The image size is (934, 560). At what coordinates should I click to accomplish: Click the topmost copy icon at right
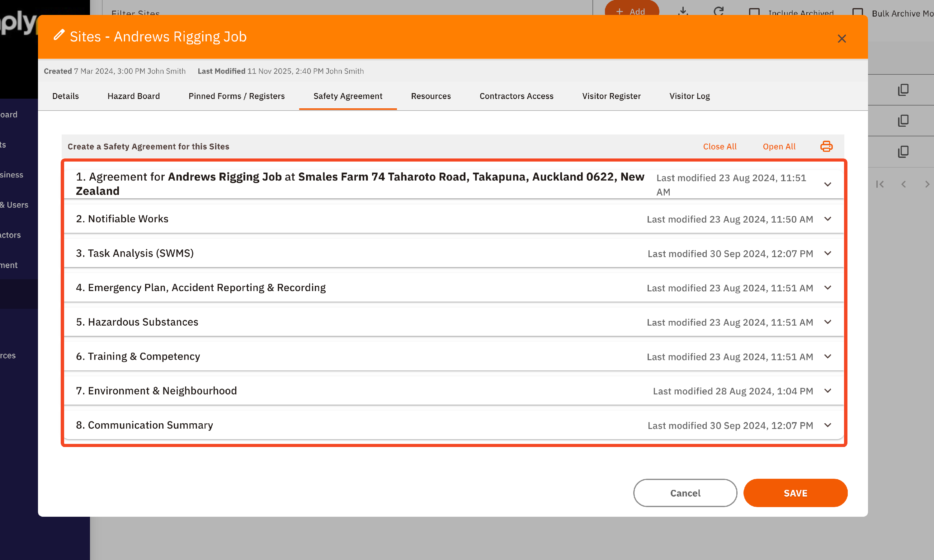(903, 90)
